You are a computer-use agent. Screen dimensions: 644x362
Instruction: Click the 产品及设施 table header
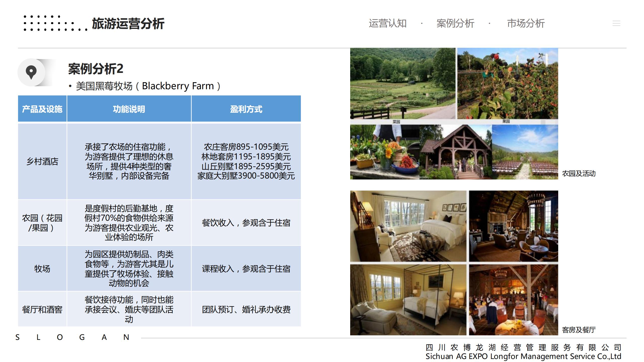click(42, 109)
